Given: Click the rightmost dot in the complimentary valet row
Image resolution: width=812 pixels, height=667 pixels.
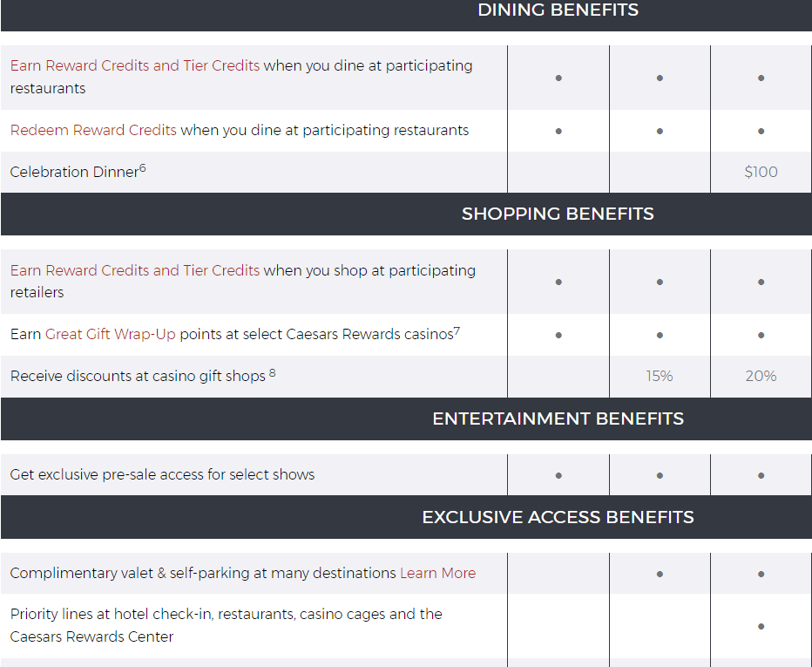Looking at the screenshot, I should pyautogui.click(x=761, y=575).
